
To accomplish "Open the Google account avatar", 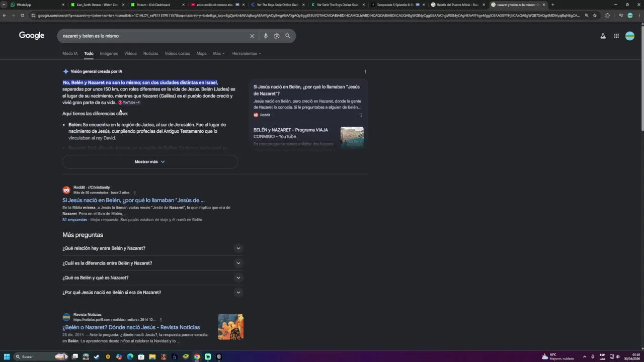I will 630,36.
